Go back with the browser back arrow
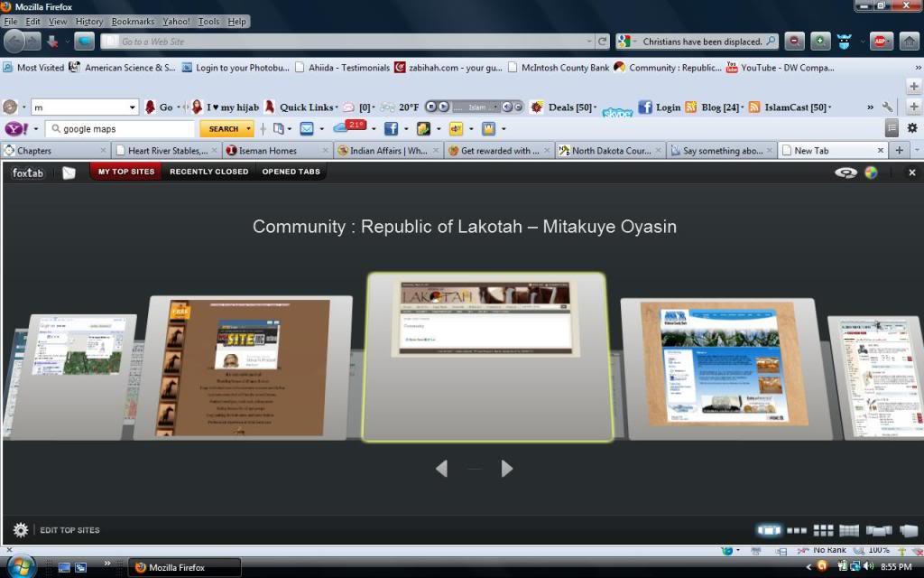The width and height of the screenshot is (924, 578). coord(14,42)
